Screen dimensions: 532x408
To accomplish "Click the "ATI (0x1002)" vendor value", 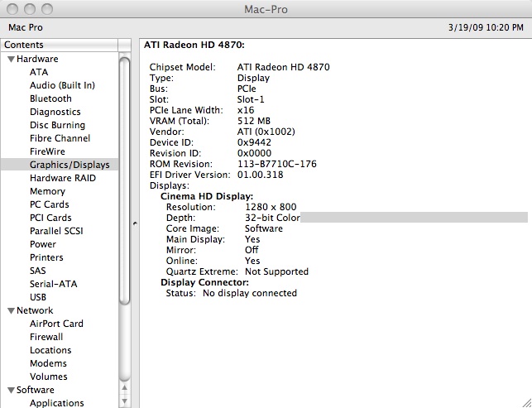I will click(x=266, y=132).
